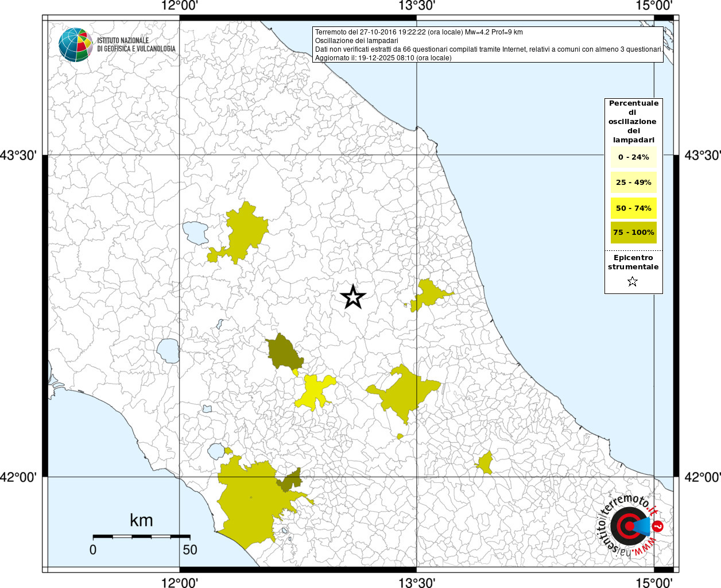
Task: Click the 'Aggiornato il: 19-12-2025' line
Action: tap(383, 58)
